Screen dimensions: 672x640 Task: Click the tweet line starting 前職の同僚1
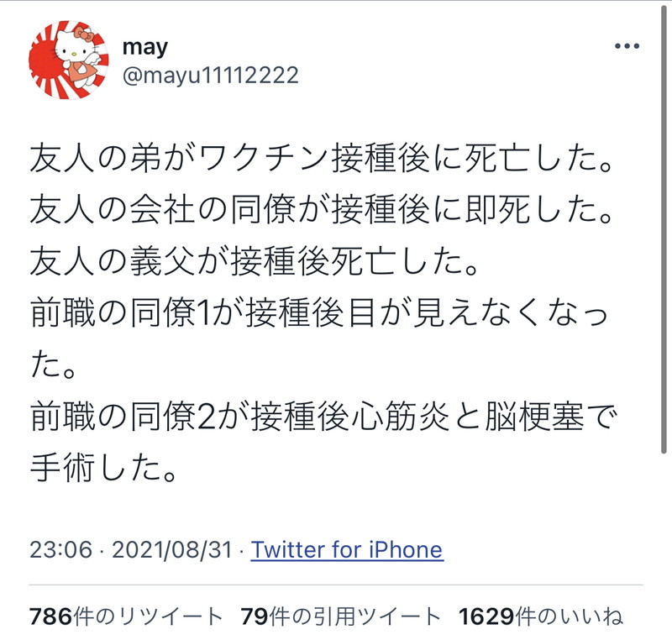[319, 314]
